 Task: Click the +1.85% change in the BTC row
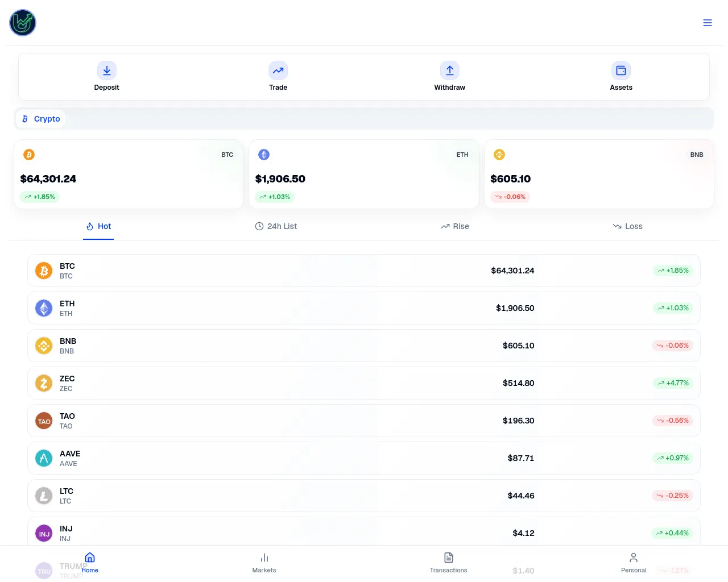coord(673,271)
